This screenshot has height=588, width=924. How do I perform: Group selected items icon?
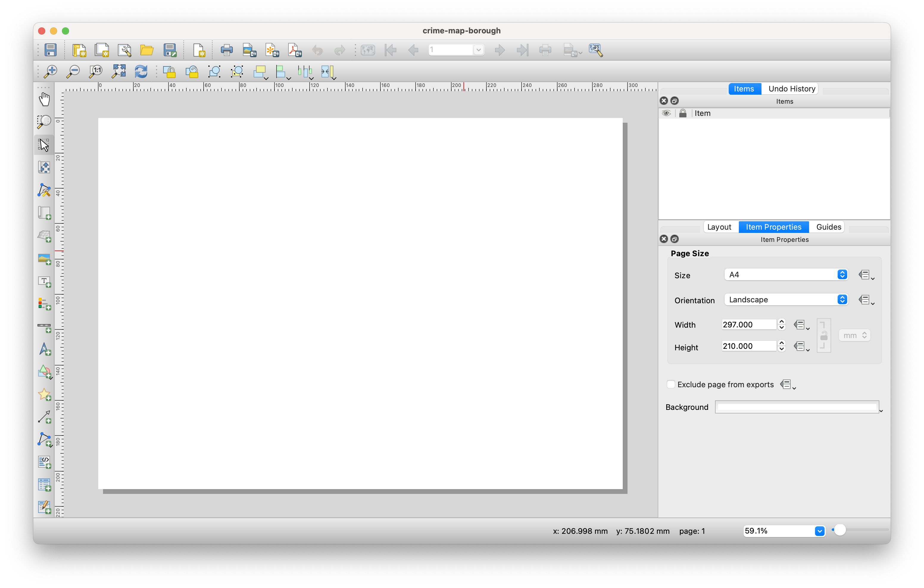[214, 71]
